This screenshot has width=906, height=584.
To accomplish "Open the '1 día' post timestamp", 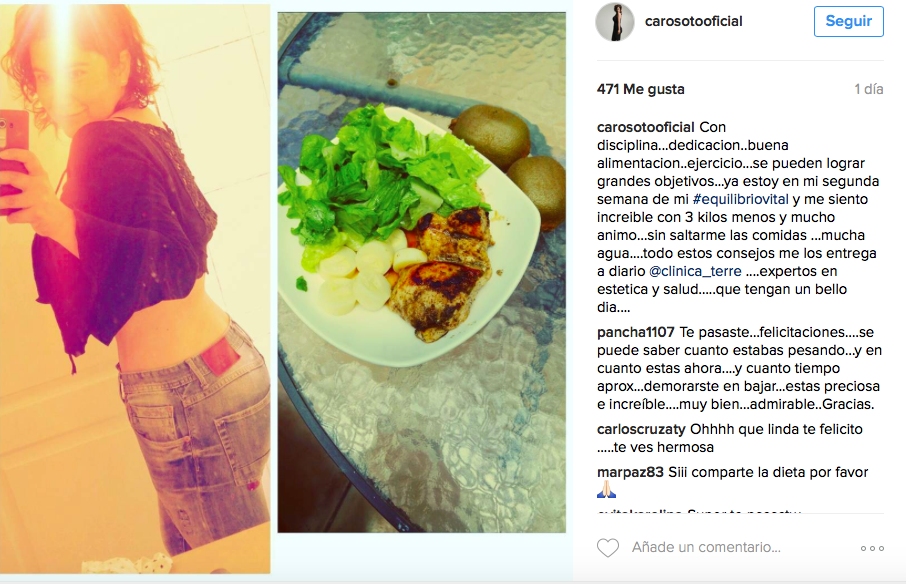I will click(x=868, y=89).
